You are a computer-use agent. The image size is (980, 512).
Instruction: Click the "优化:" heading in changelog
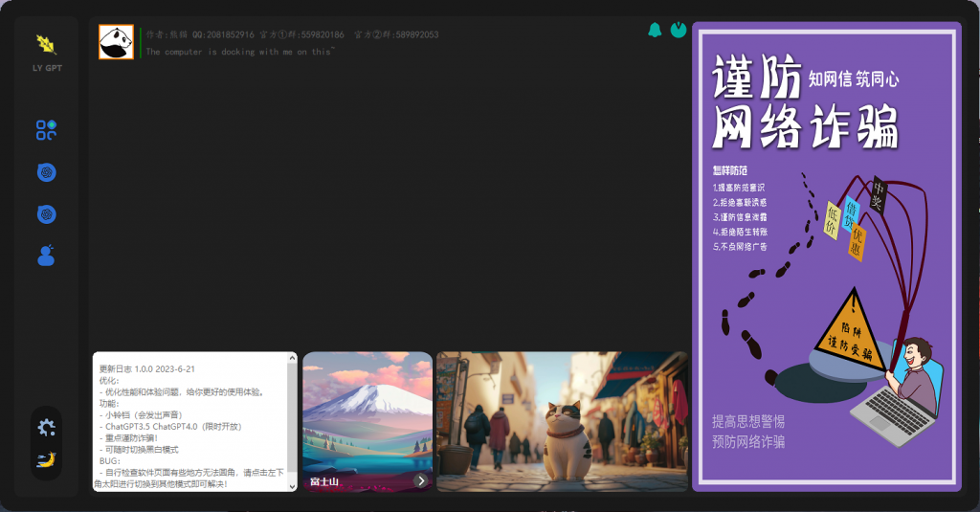[x=109, y=381]
